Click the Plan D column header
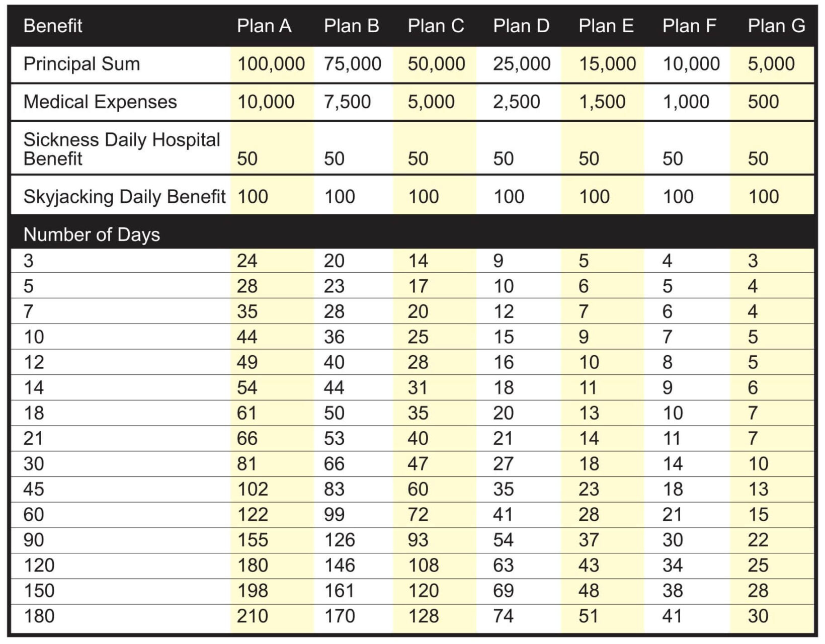The image size is (825, 644). tap(521, 26)
